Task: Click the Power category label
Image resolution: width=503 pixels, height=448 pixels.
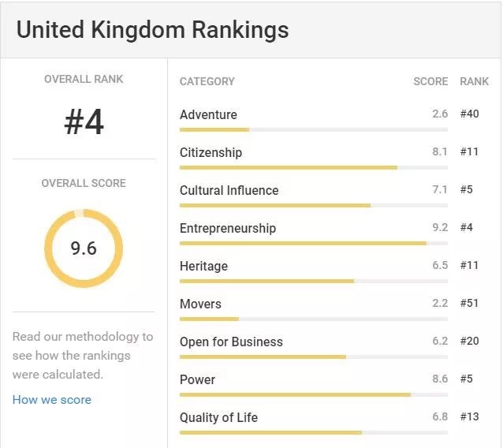Action: (197, 379)
